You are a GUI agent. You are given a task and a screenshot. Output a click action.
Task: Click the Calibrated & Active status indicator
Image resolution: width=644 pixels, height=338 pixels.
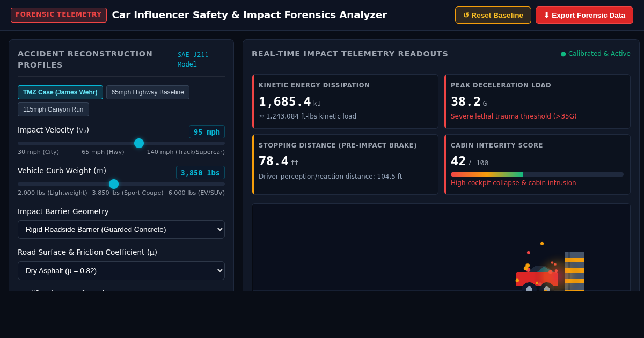click(x=596, y=54)
